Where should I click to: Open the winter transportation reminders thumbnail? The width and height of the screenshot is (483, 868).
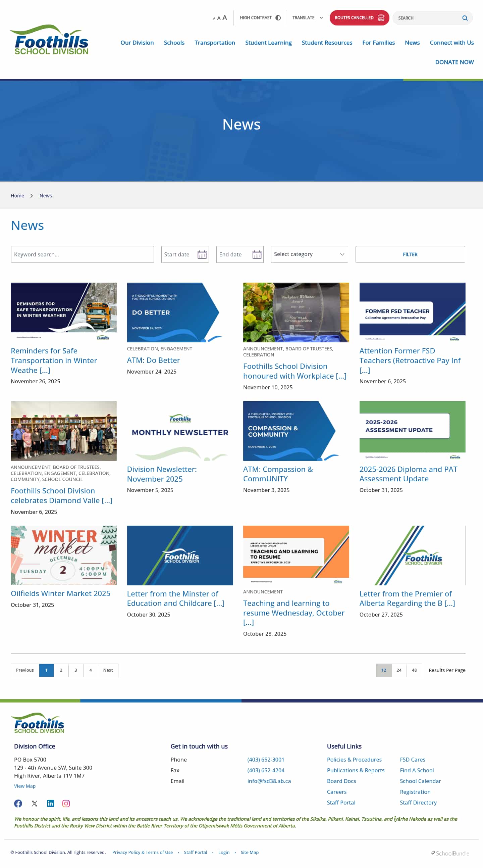point(64,312)
